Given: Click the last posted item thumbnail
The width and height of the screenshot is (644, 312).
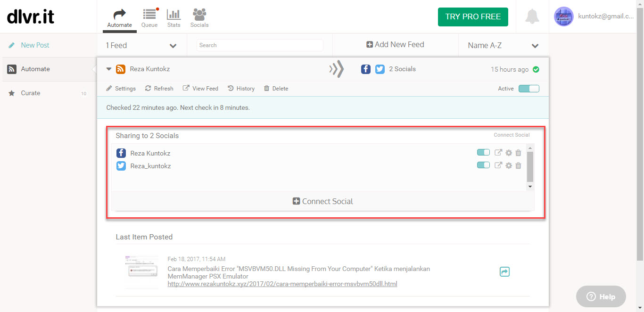Looking at the screenshot, I should coord(141,272).
